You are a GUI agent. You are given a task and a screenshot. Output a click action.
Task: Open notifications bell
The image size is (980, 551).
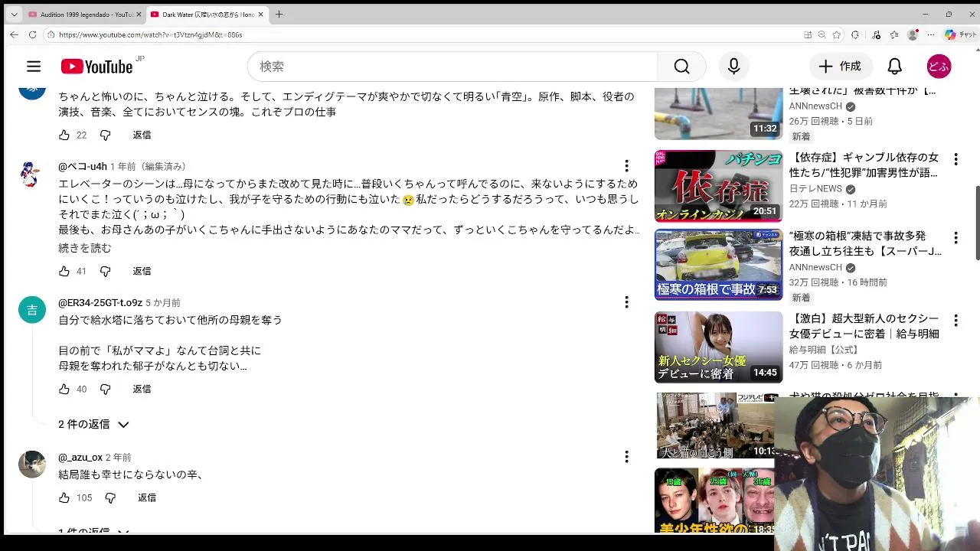(x=894, y=67)
